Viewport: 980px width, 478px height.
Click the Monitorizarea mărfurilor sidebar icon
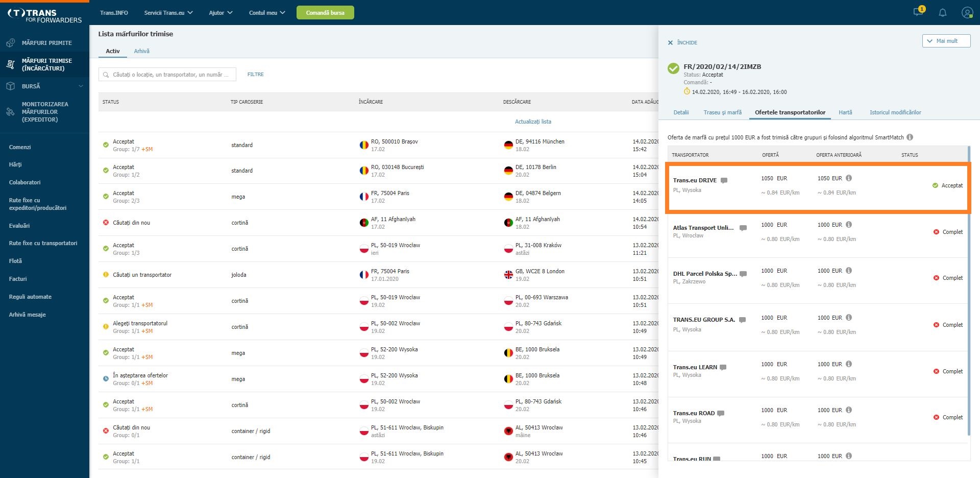10,112
